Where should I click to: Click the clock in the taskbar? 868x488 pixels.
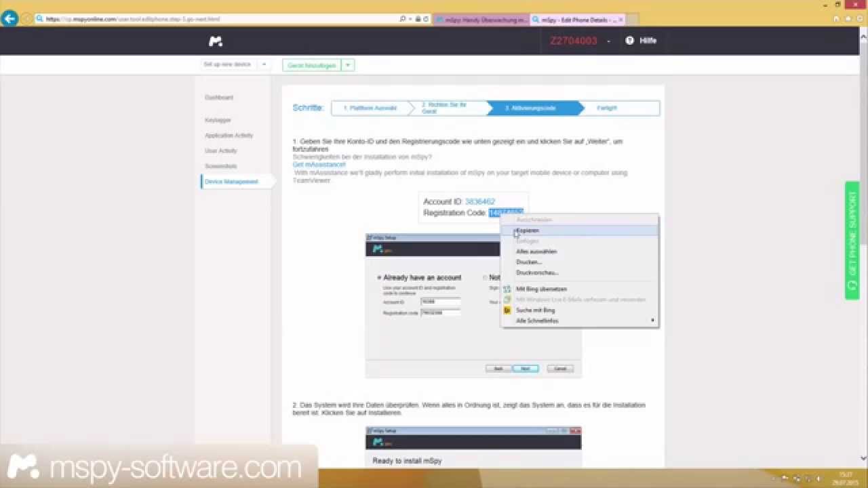click(845, 479)
